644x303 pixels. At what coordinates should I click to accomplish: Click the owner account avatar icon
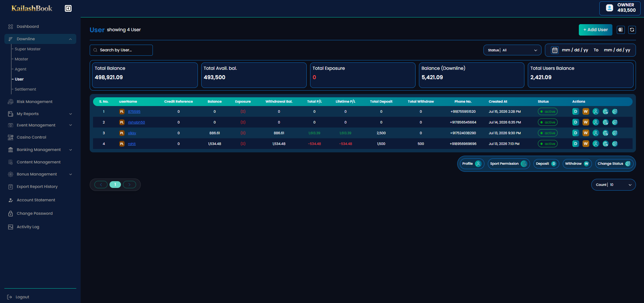click(x=609, y=8)
